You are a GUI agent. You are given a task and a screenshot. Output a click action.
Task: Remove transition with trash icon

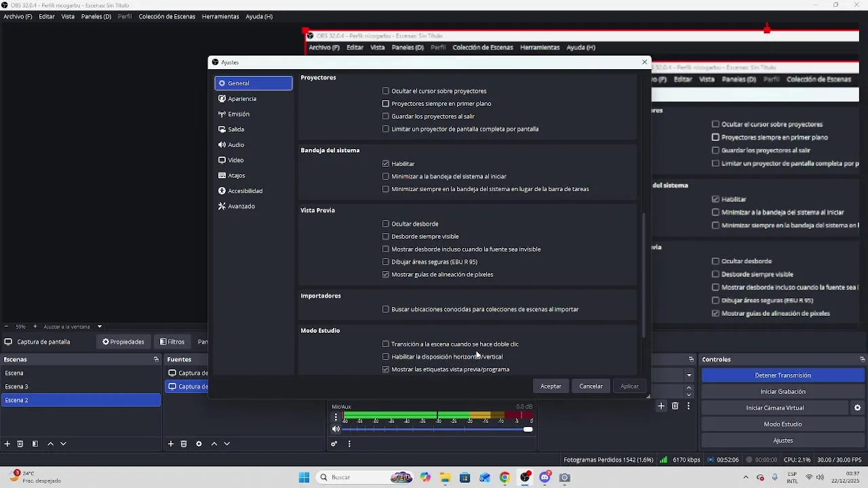pyautogui.click(x=675, y=406)
